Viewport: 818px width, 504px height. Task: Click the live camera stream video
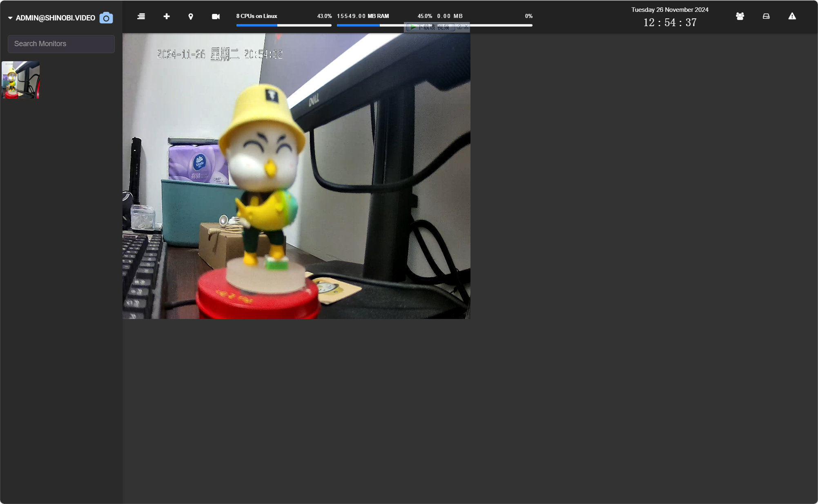(296, 176)
